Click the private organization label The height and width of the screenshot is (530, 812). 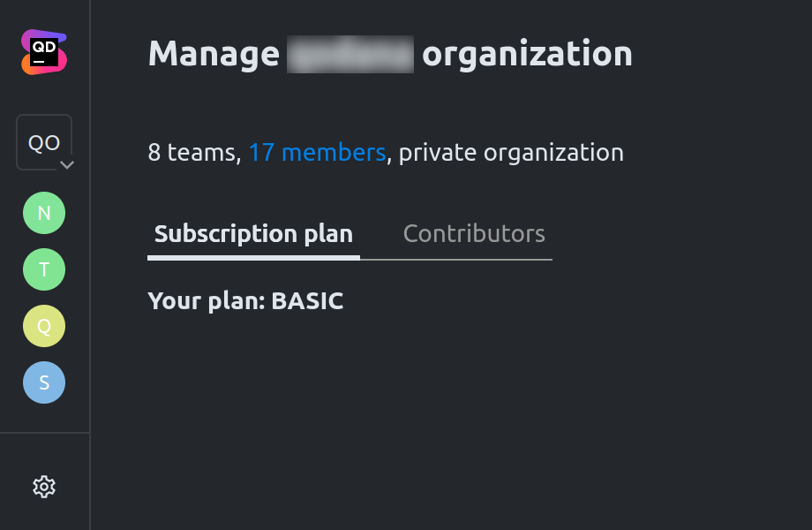point(509,152)
